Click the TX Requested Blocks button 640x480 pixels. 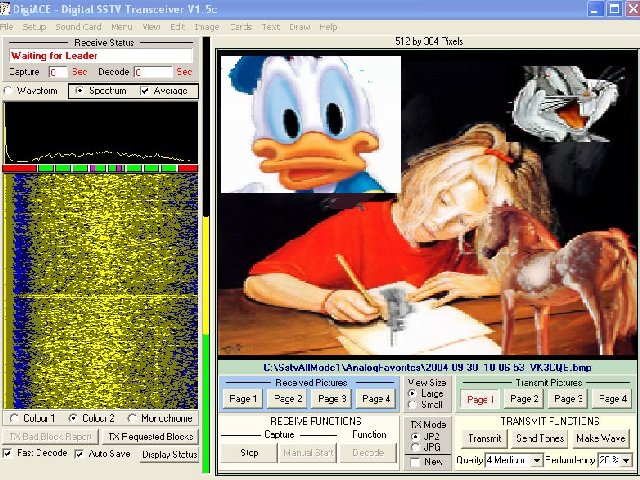(x=150, y=437)
